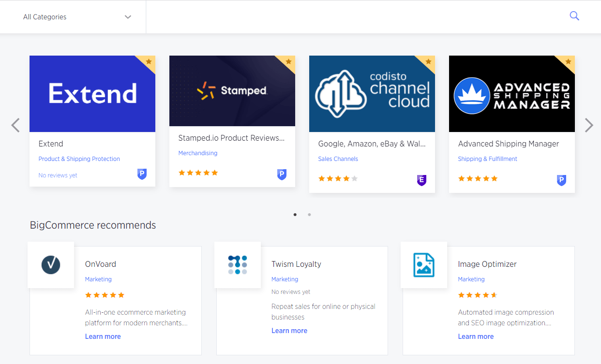601x364 pixels.
Task: Select Product & Shipping Protection category
Action: tap(79, 159)
